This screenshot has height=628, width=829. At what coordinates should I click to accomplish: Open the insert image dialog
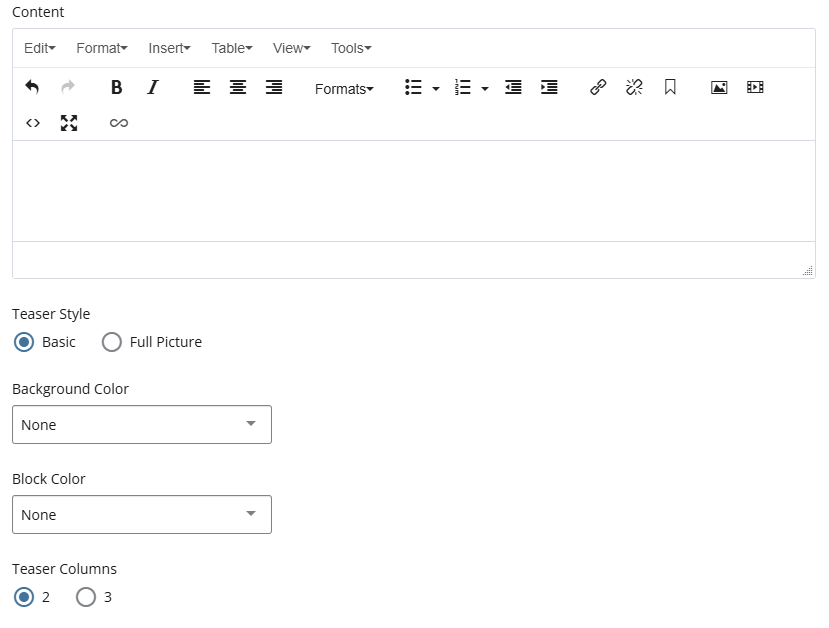[719, 88]
